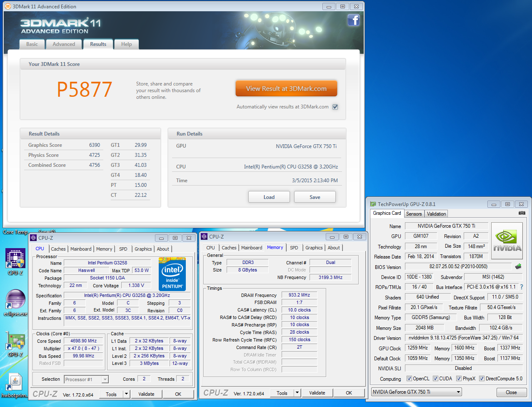Switch to the Basic tab in 3DMark
Screen dimensions: 532x407
click(x=32, y=44)
